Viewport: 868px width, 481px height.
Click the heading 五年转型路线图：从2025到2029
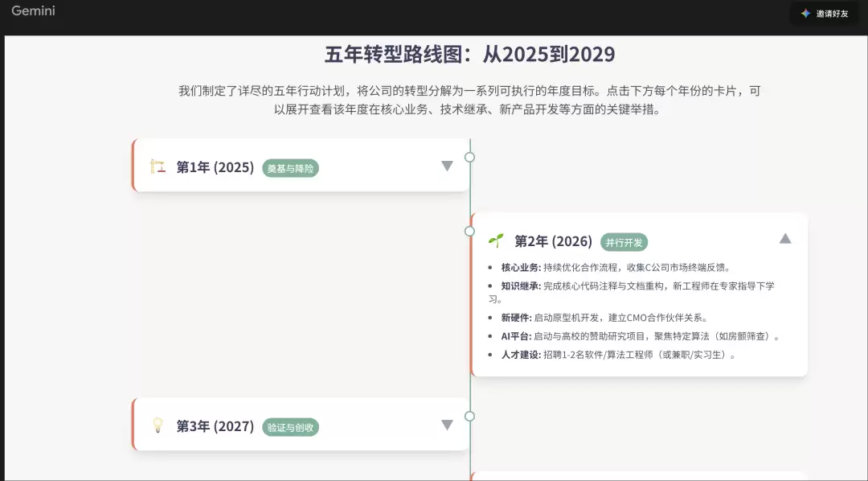(x=469, y=55)
